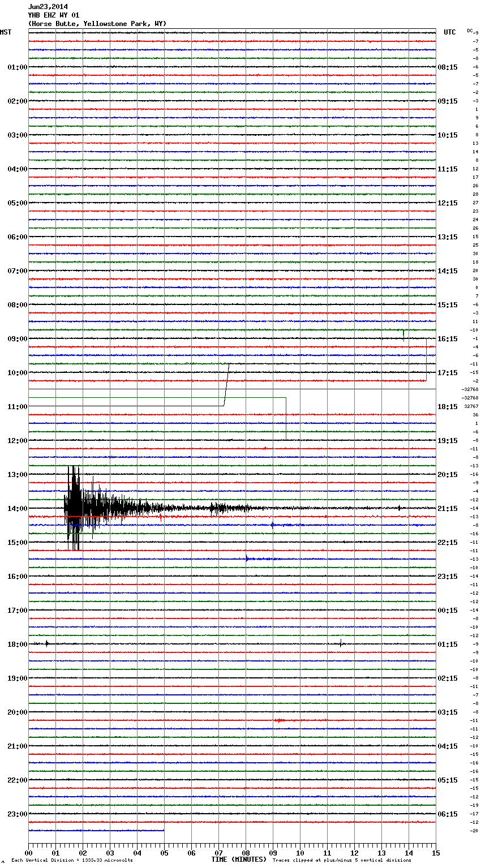481x868 pixels.
Task: Select the 05:00 MST time label
Action: pyautogui.click(x=17, y=203)
